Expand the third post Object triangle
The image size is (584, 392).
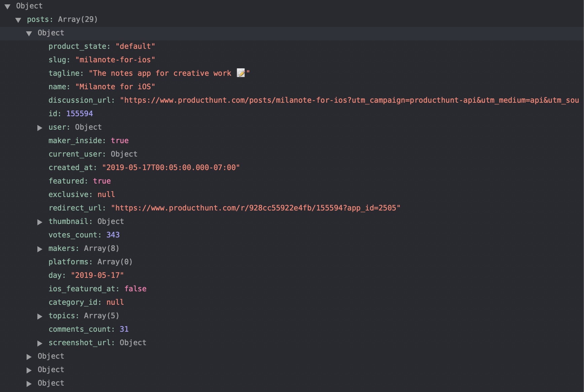29,370
